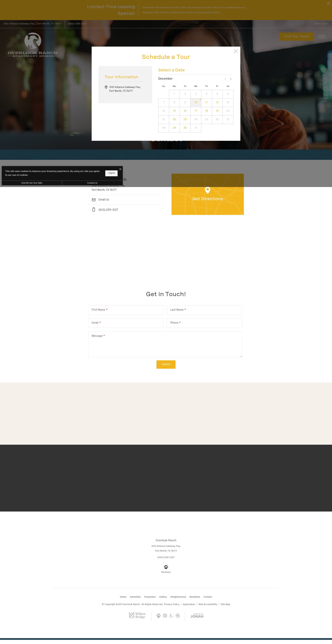332x644 pixels.
Task: Choose December 19 tour date
Action: point(217,111)
